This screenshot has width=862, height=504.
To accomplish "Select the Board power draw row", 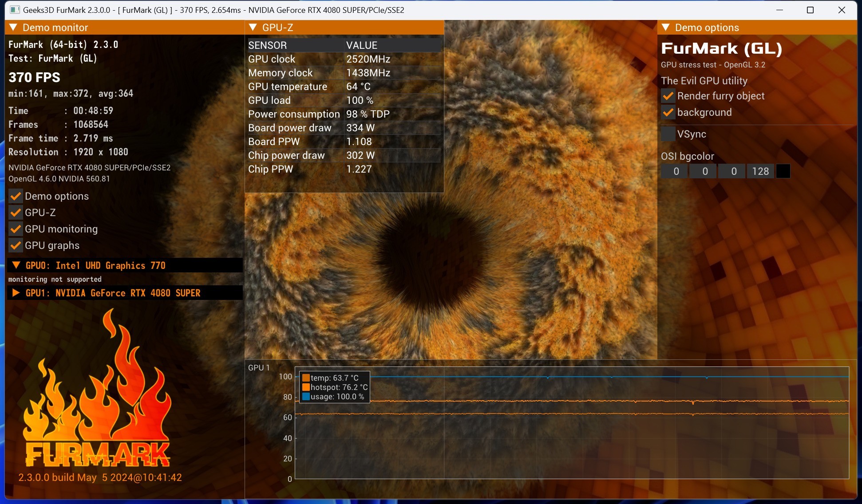I will pyautogui.click(x=344, y=128).
